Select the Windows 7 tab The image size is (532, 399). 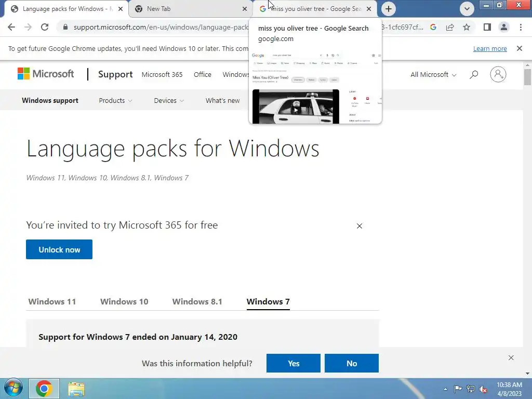click(x=268, y=302)
